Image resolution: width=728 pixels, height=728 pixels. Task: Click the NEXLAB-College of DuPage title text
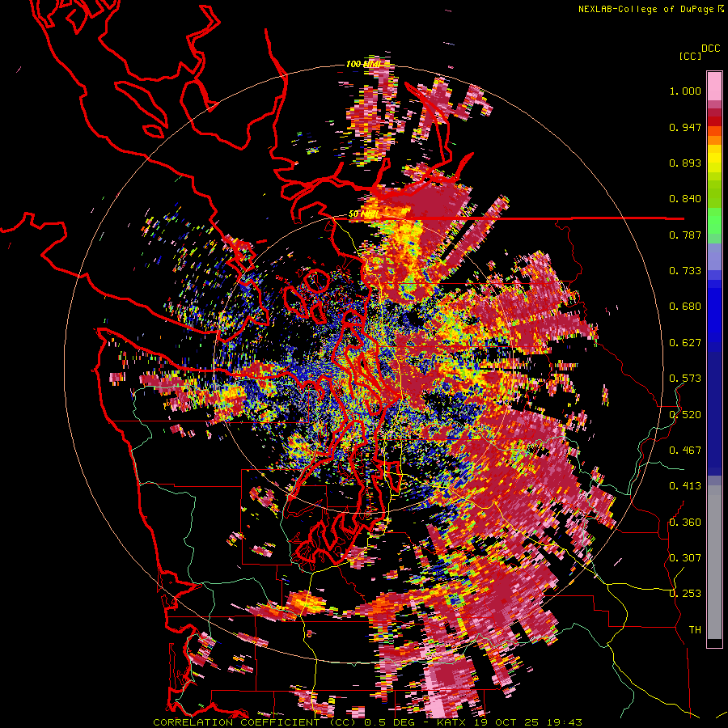650,9
